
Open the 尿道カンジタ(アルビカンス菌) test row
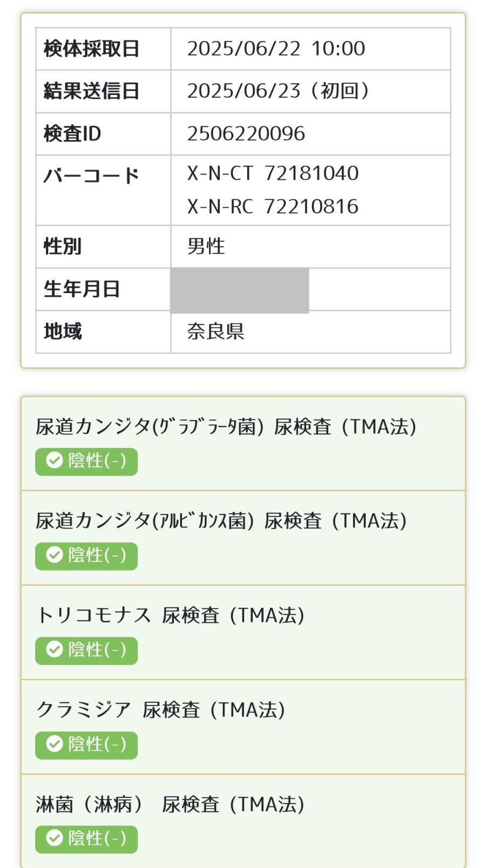[x=243, y=538]
